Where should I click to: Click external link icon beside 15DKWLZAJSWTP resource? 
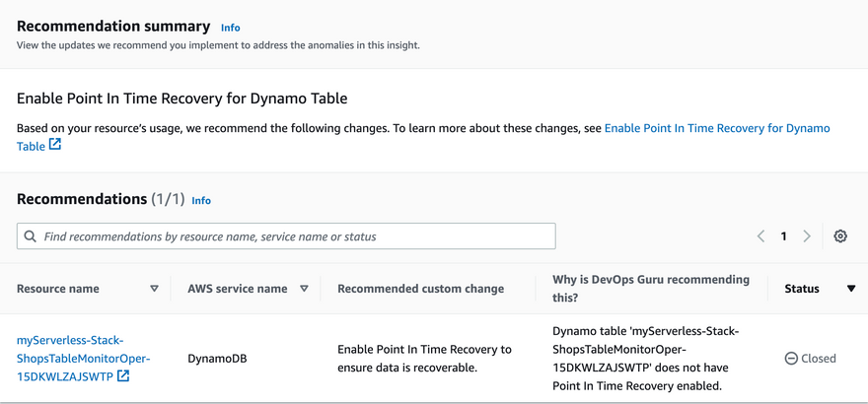pyautogui.click(x=123, y=376)
